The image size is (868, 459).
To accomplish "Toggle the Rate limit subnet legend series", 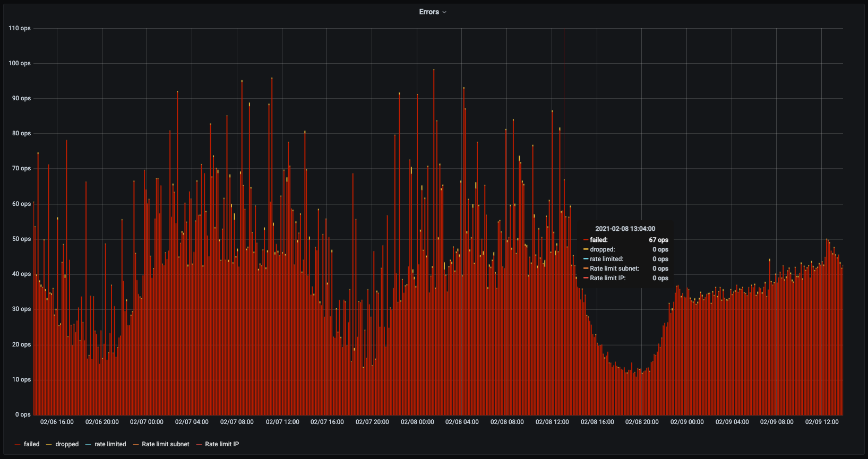I will (166, 444).
